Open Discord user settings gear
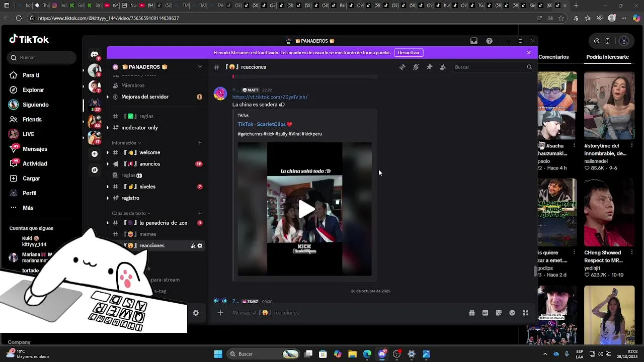This screenshot has height=362, width=644. pos(196,313)
